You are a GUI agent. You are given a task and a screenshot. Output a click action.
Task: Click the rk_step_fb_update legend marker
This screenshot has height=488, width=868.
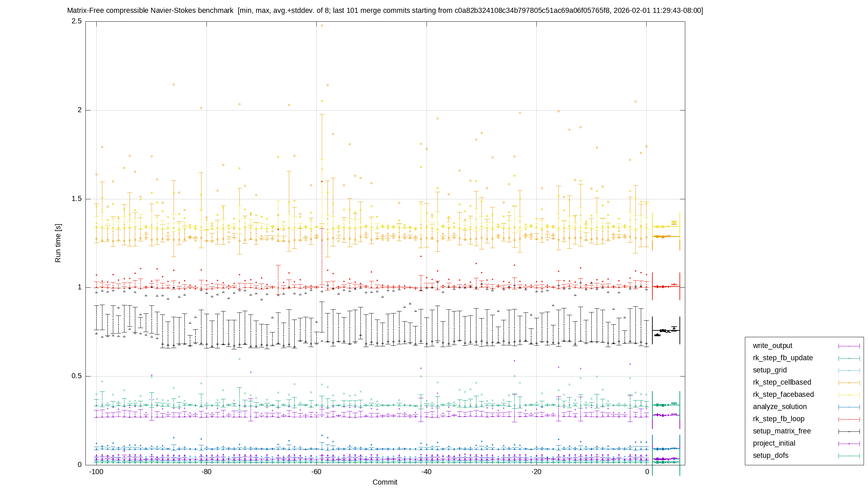click(849, 358)
